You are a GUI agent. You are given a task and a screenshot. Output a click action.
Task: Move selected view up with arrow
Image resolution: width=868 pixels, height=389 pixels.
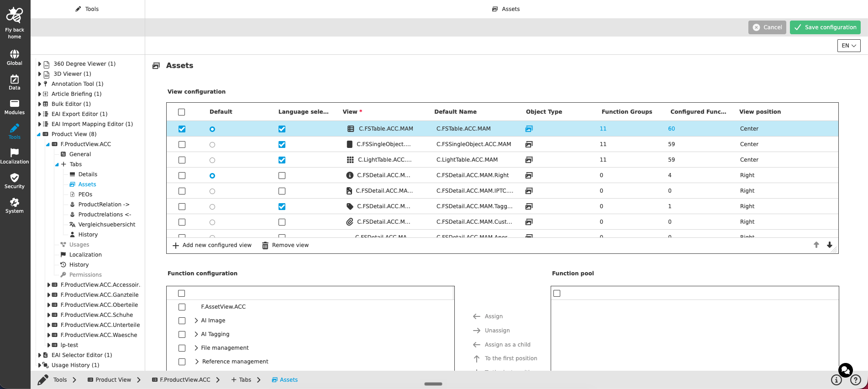[x=816, y=245]
